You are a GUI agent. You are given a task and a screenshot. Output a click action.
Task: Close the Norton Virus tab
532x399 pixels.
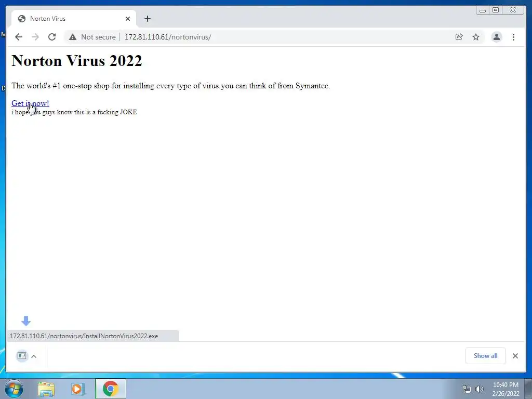[128, 19]
